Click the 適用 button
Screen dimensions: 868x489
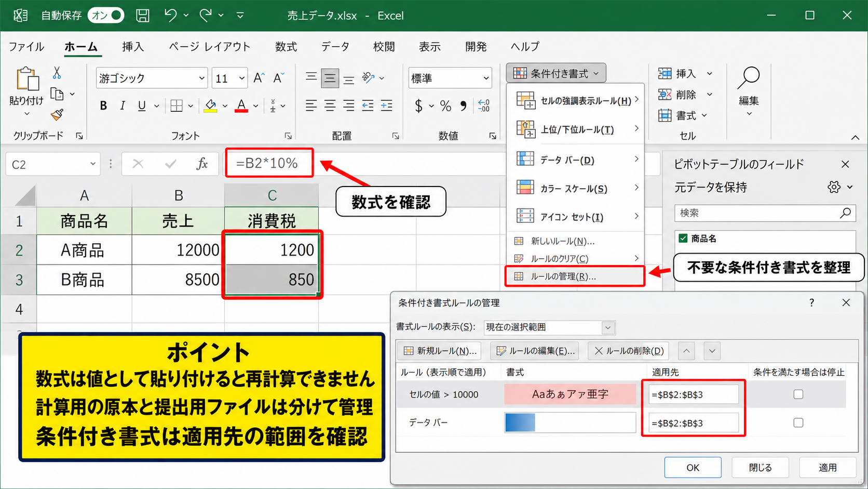click(x=828, y=468)
